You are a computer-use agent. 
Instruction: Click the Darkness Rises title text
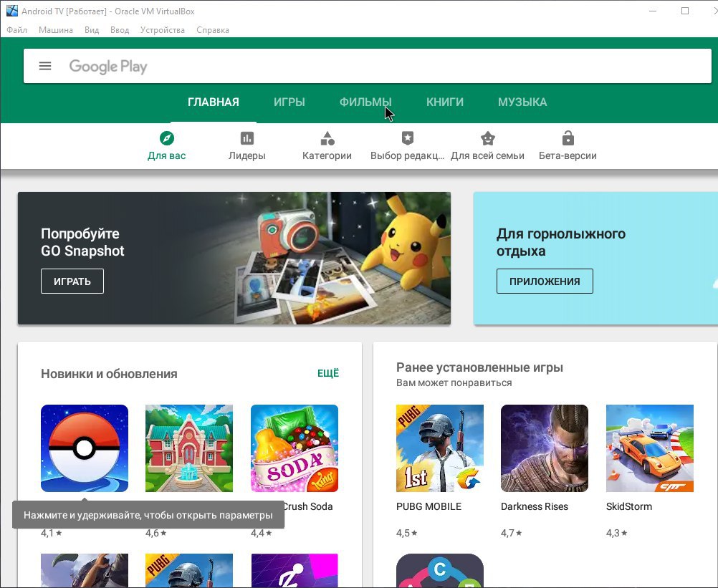pos(535,506)
